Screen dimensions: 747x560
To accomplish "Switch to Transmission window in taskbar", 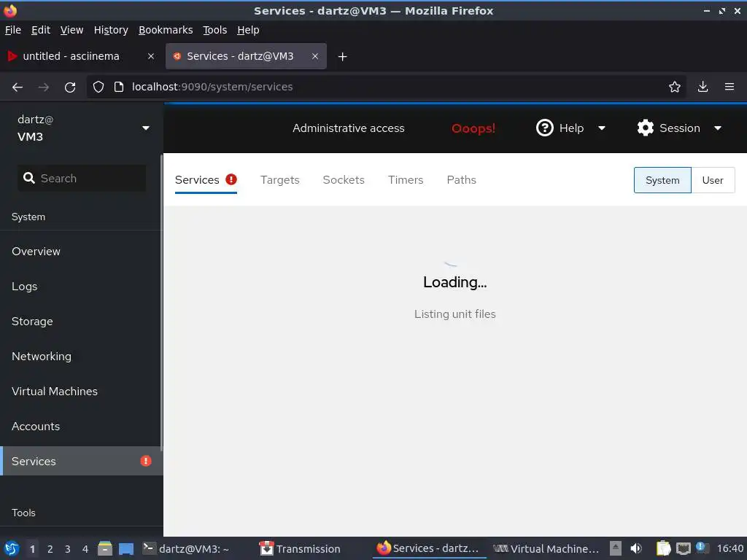I will click(x=300, y=548).
